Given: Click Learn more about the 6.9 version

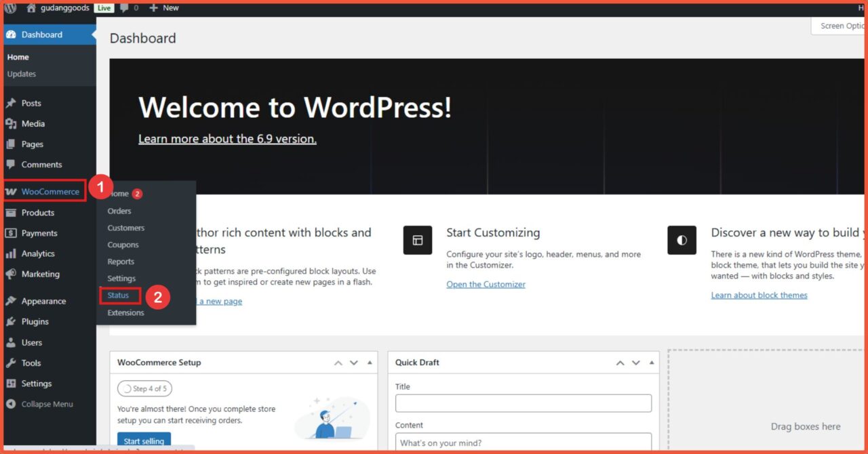Looking at the screenshot, I should point(227,139).
